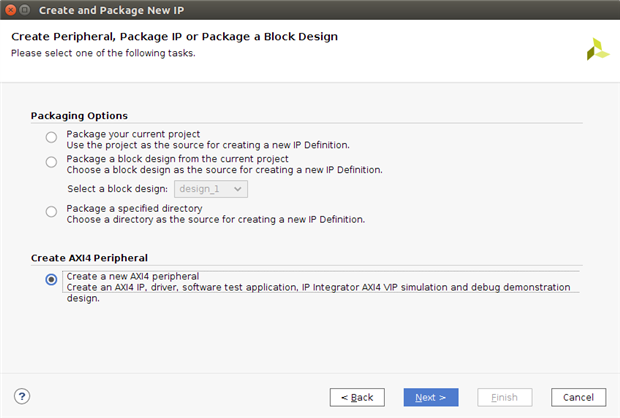Proceed by clicking the Next button
This screenshot has width=620, height=418.
431,397
